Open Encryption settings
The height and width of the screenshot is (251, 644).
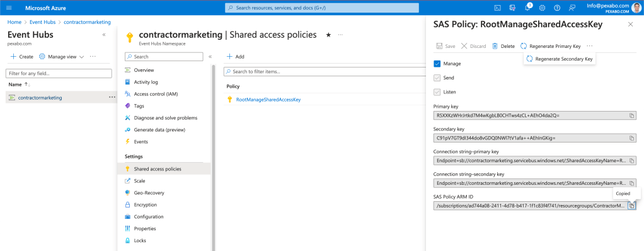click(145, 204)
